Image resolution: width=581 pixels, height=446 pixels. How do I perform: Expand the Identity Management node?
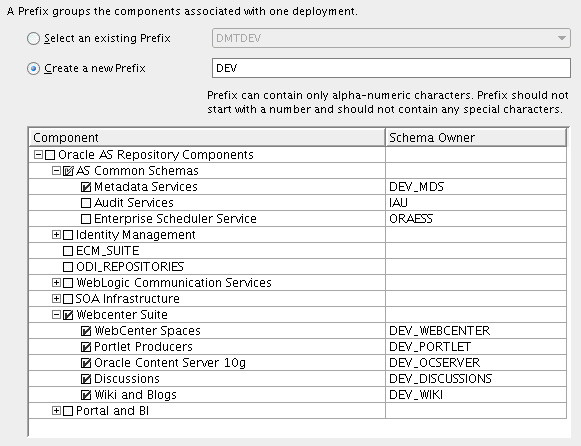[x=56, y=234]
